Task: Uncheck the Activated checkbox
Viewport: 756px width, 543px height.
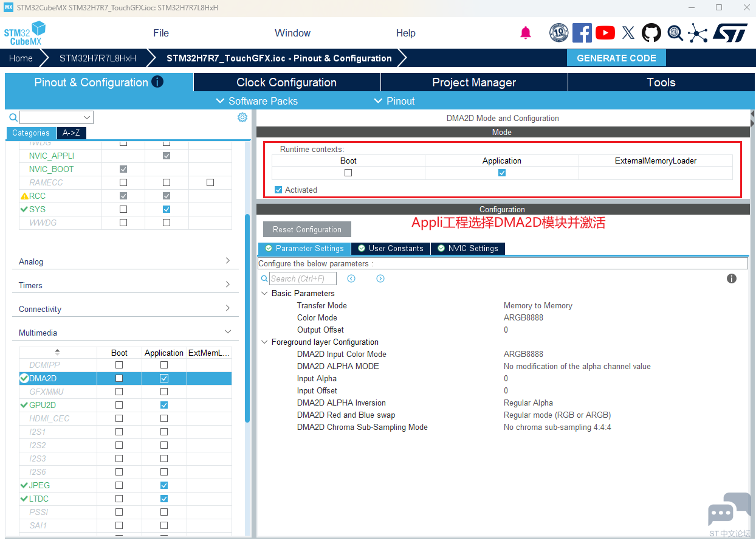Action: pyautogui.click(x=278, y=190)
